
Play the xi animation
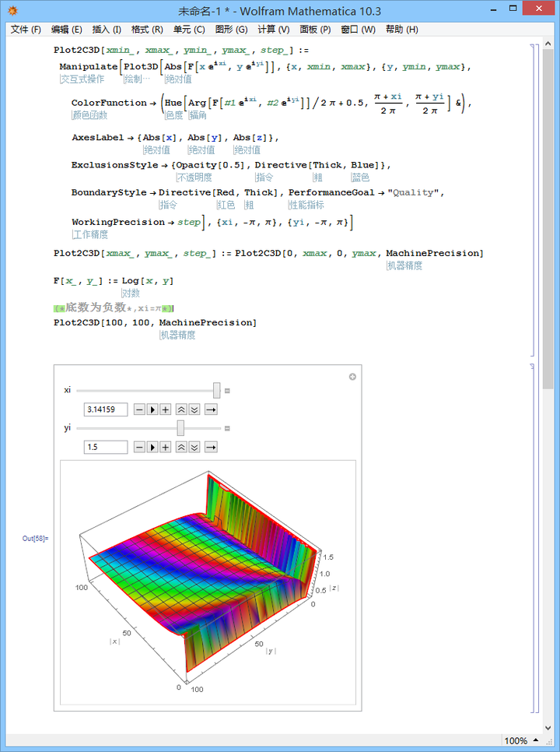click(152, 409)
